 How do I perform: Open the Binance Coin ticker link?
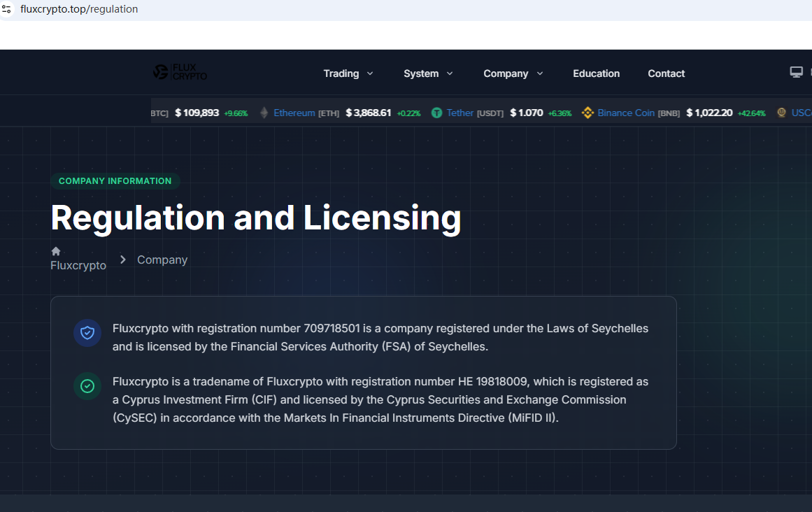626,113
